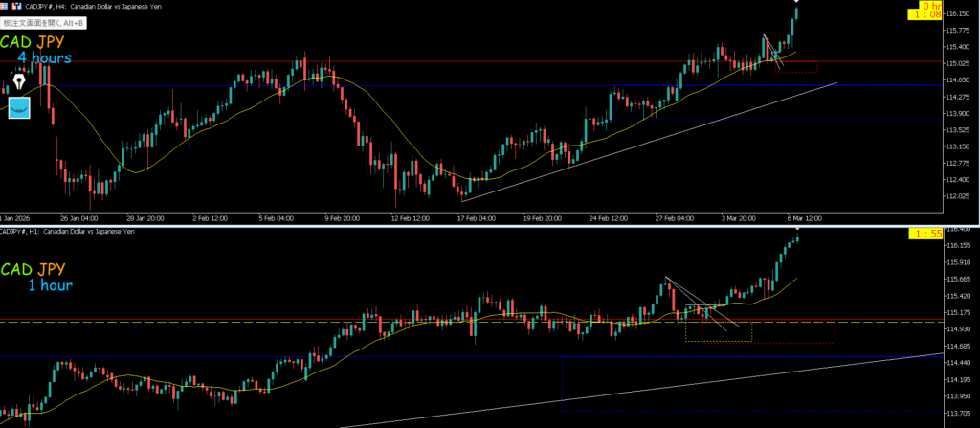Click the light blue smile icon box
Viewport: 980px width, 428px height.
[x=19, y=107]
